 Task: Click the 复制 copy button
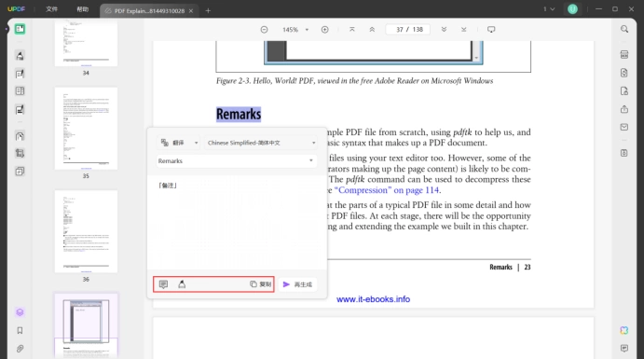(x=261, y=284)
